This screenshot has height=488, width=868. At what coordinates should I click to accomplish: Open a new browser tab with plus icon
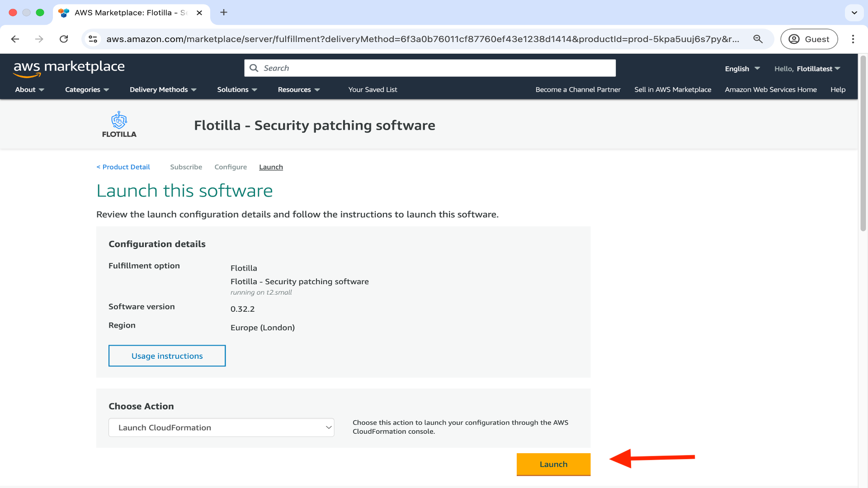click(224, 13)
